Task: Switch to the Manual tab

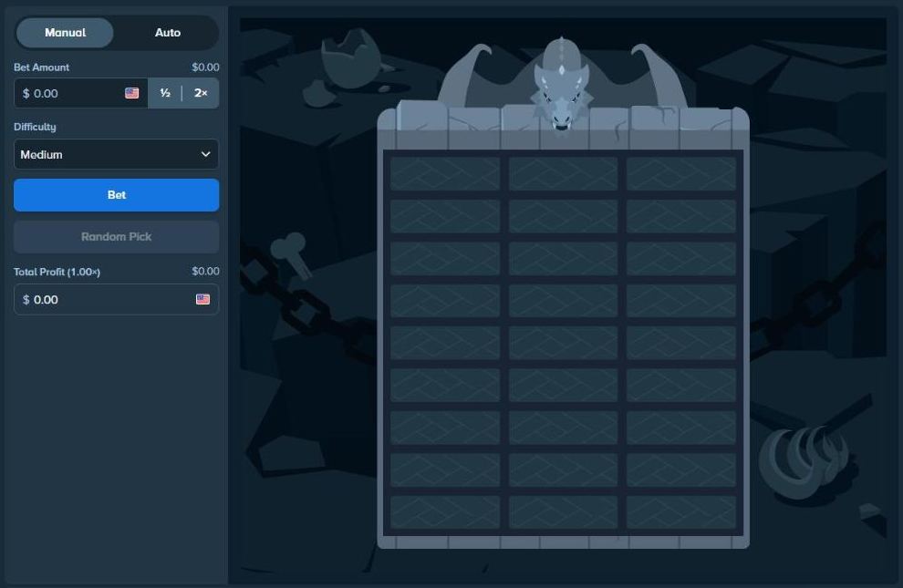Action: click(x=65, y=32)
